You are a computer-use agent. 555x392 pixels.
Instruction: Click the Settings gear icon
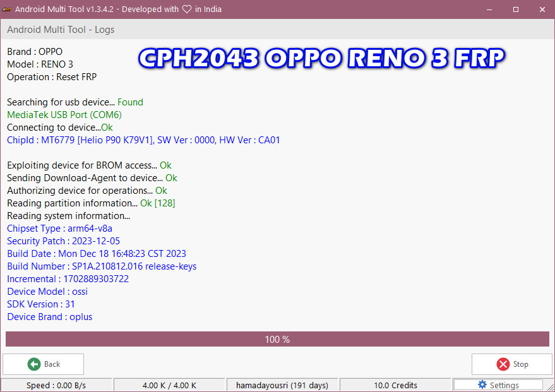coord(482,384)
